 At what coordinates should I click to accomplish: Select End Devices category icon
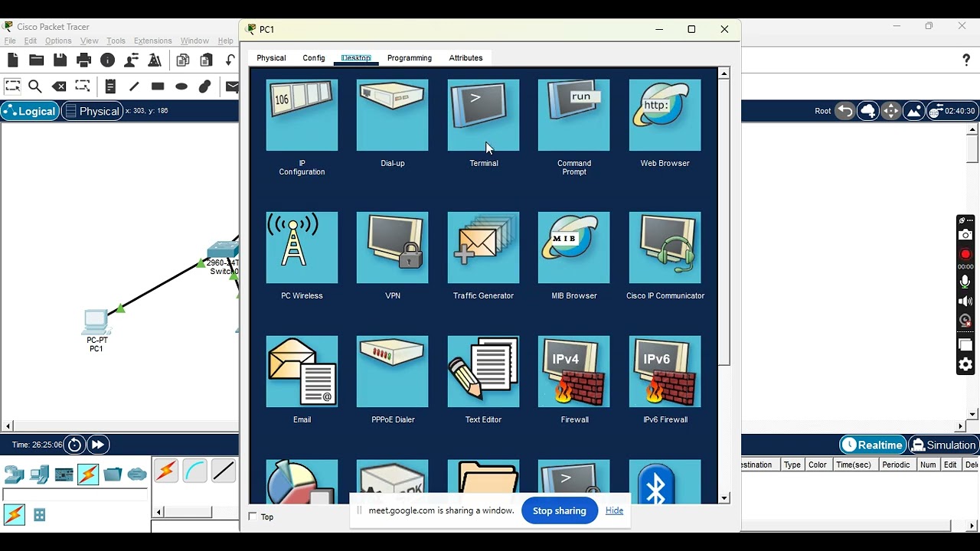pos(39,474)
